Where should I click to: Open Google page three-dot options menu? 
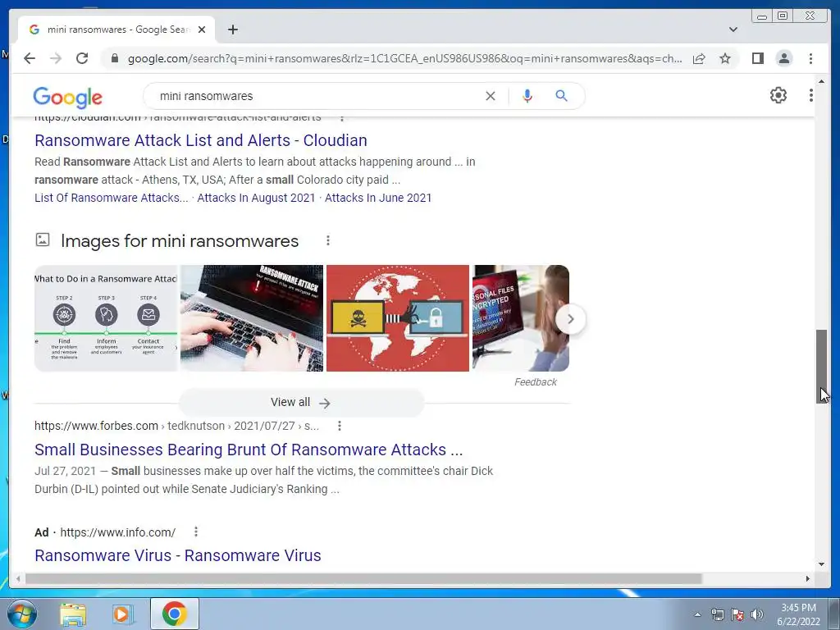point(811,95)
